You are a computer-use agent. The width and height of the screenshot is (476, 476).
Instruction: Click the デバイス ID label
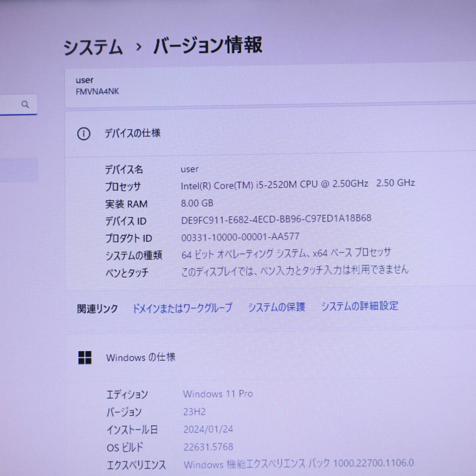pos(126,221)
